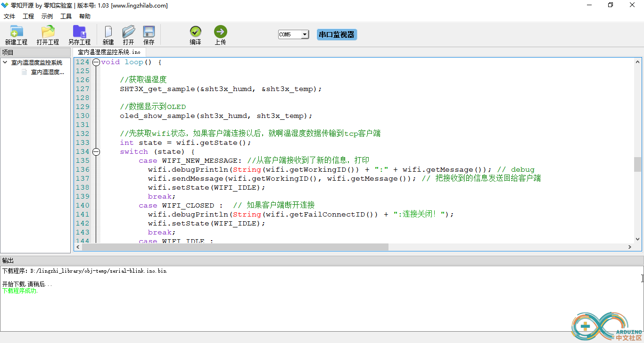The height and width of the screenshot is (343, 644).
Task: Open the 工程 menu
Action: tap(28, 17)
